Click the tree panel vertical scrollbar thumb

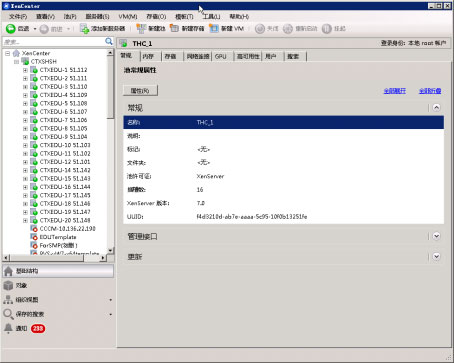tap(110, 87)
